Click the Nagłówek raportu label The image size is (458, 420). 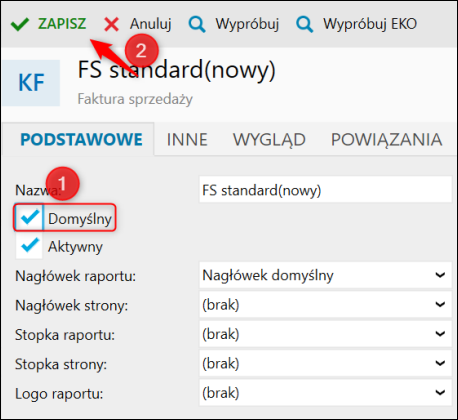76,276
